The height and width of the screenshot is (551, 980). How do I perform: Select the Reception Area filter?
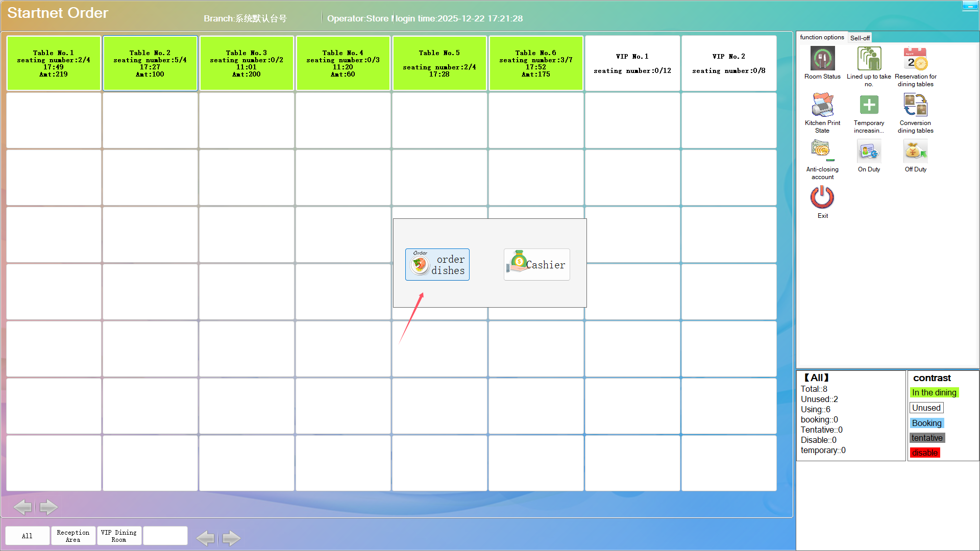click(73, 536)
